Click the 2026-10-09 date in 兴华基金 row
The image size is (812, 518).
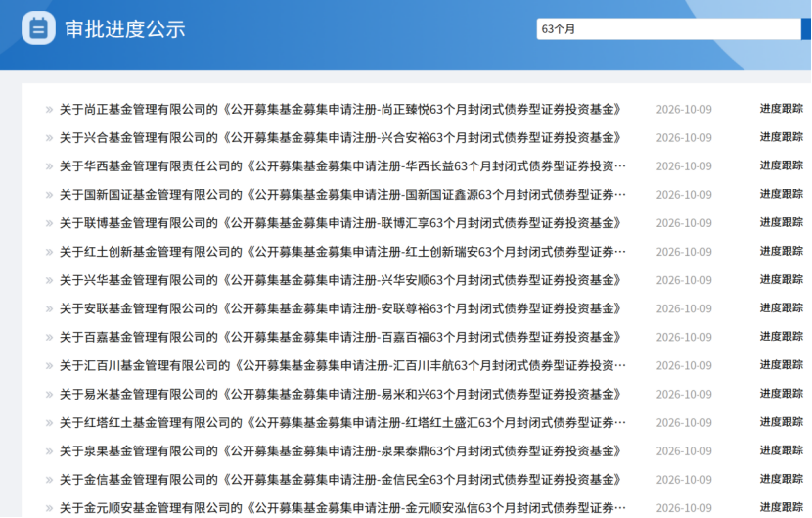point(684,280)
